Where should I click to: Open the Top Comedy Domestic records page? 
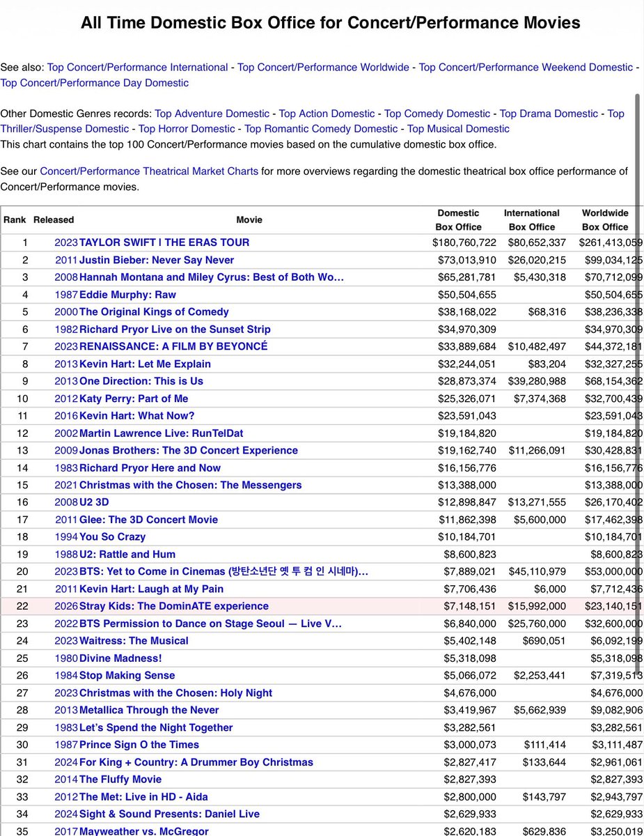pyautogui.click(x=437, y=113)
